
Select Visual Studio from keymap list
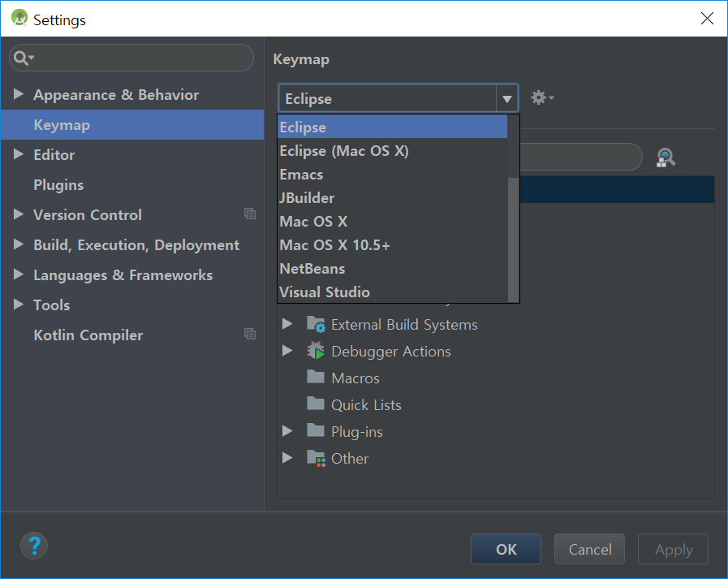click(x=325, y=292)
